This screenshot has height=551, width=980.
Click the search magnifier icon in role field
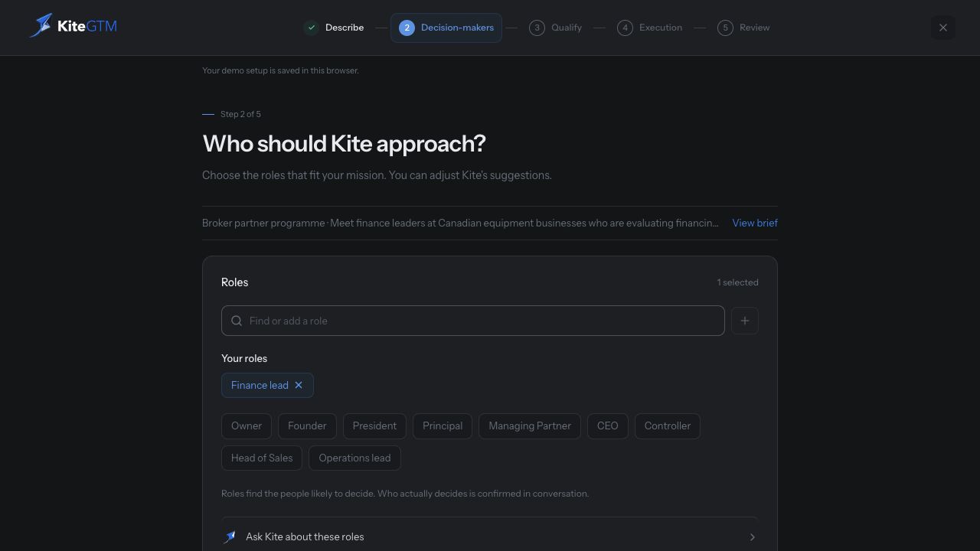click(x=237, y=321)
